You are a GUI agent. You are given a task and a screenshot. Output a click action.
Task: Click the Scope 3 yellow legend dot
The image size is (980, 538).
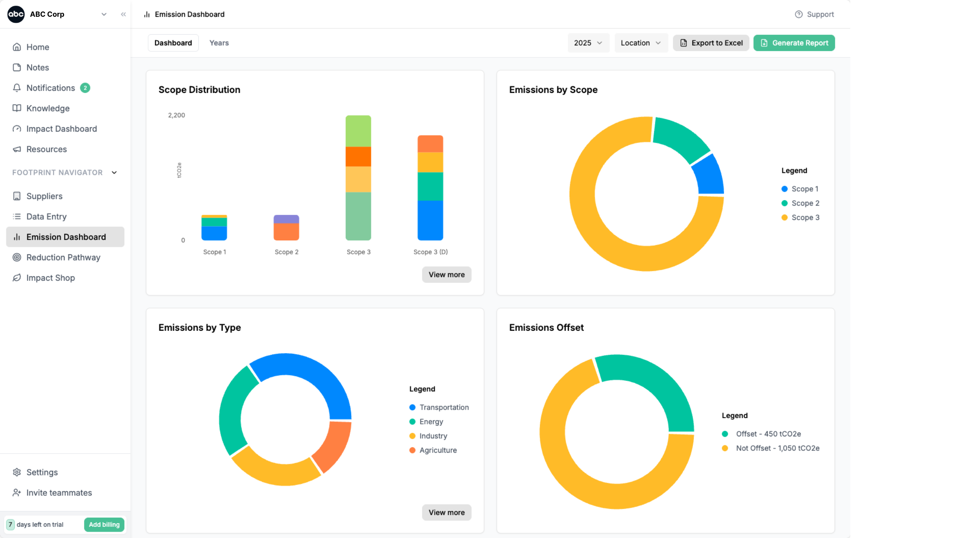[784, 218]
